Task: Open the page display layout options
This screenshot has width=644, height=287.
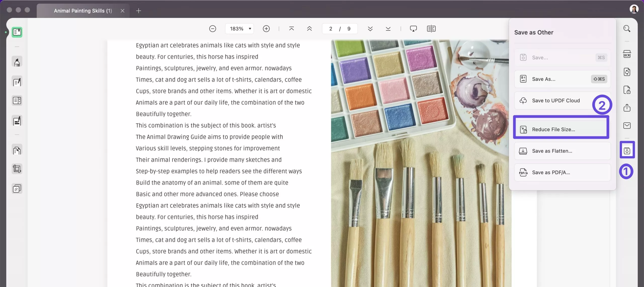Action: coord(431,29)
